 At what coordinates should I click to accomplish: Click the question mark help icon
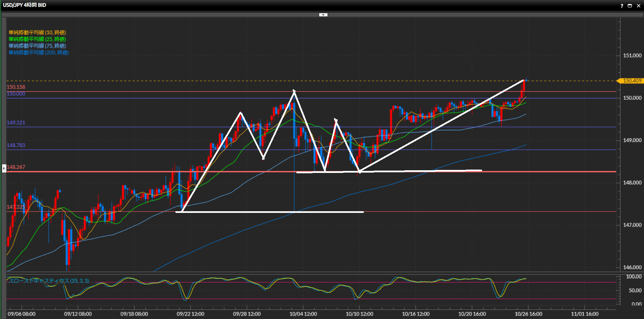click(x=622, y=6)
